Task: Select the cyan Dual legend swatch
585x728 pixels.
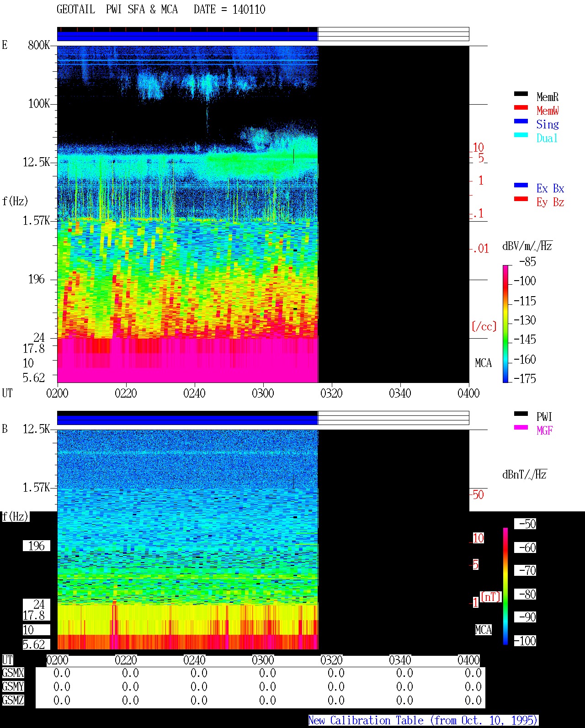Action: [x=521, y=135]
